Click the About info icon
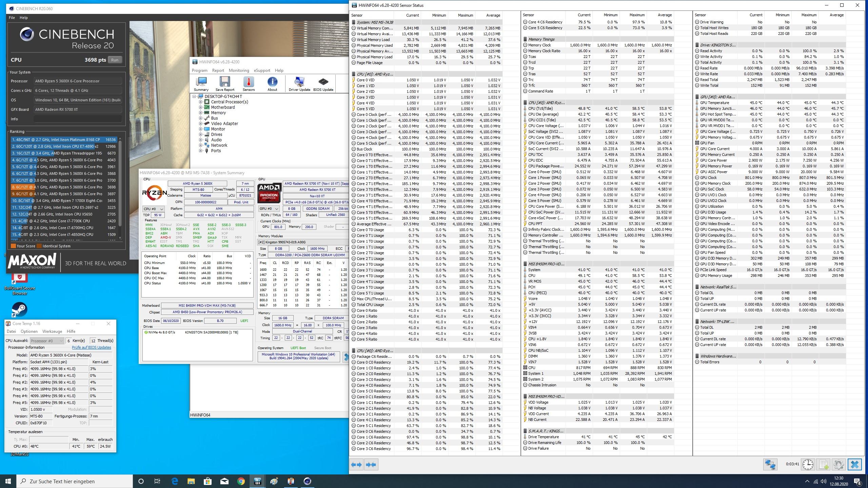This screenshot has width=868, height=488. pyautogui.click(x=272, y=84)
